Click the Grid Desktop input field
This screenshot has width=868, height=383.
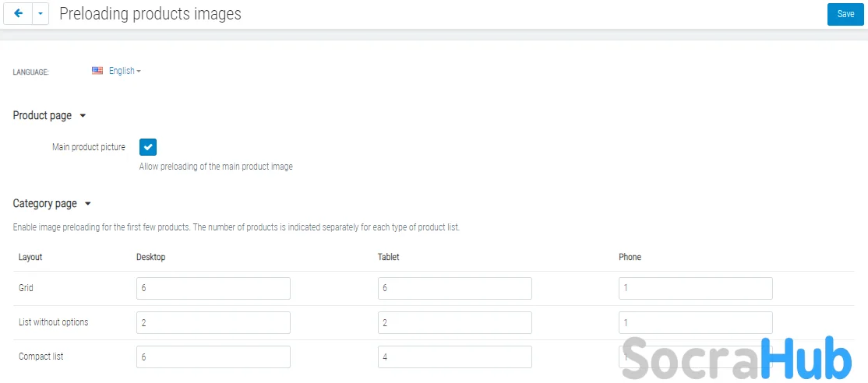coord(213,288)
